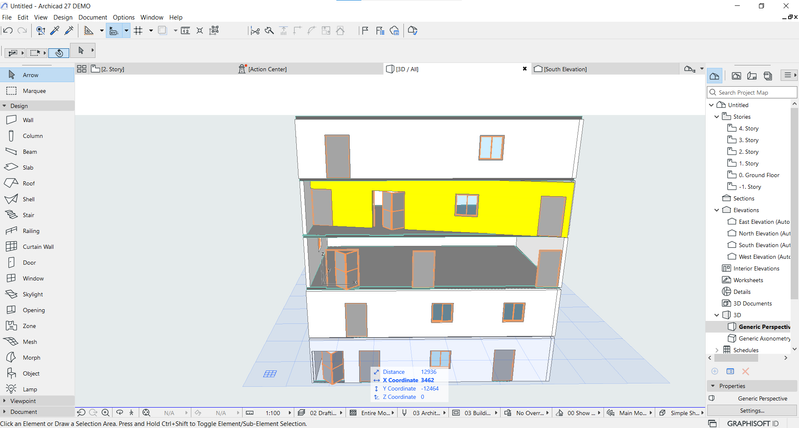Open 0. Ground Floor story in navigator
799x428 pixels.
click(759, 175)
